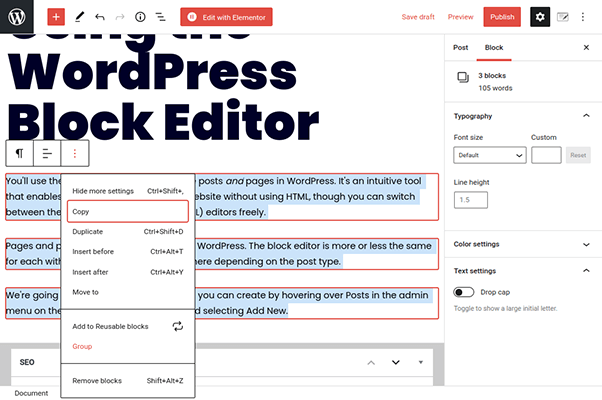602x400 pixels.
Task: Reset the font size
Action: coord(578,155)
